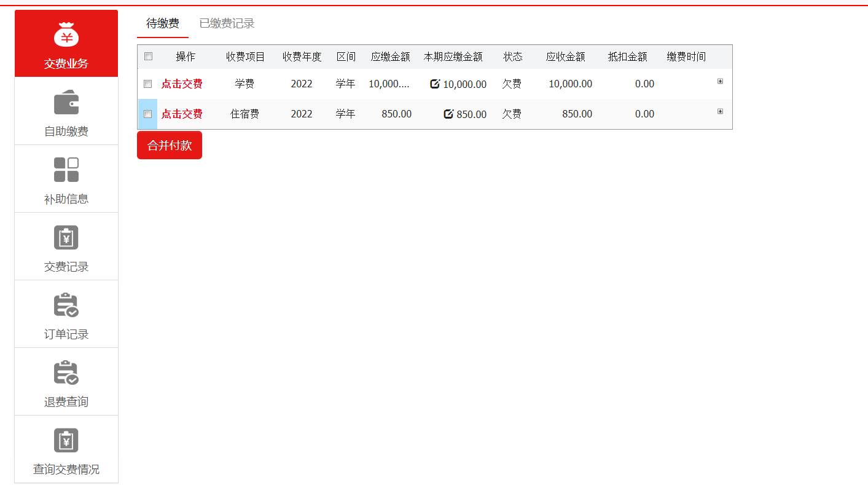868x485 pixels.
Task: Click truncated 10,000.... amount cell
Action: coord(389,84)
